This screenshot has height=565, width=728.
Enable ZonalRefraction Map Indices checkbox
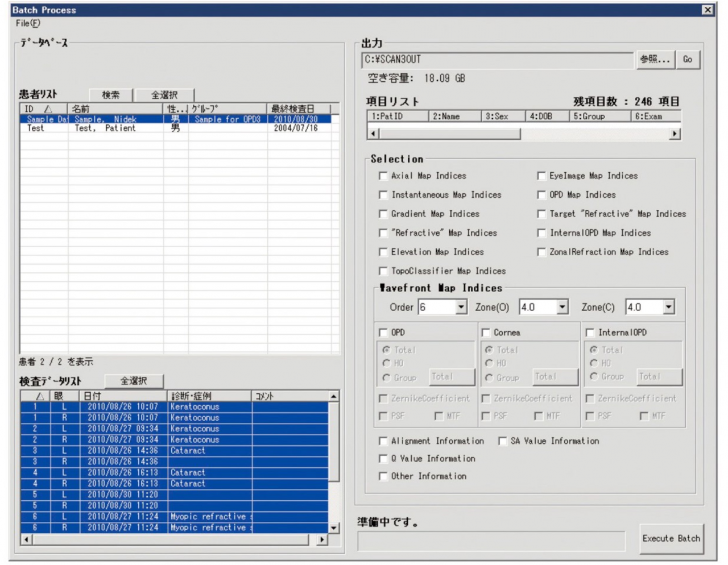(x=541, y=252)
